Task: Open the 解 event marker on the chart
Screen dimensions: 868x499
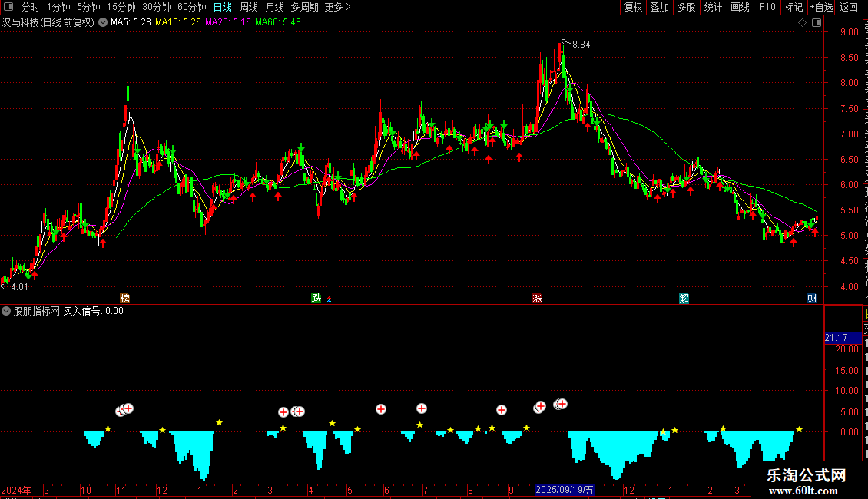Action: [x=684, y=298]
